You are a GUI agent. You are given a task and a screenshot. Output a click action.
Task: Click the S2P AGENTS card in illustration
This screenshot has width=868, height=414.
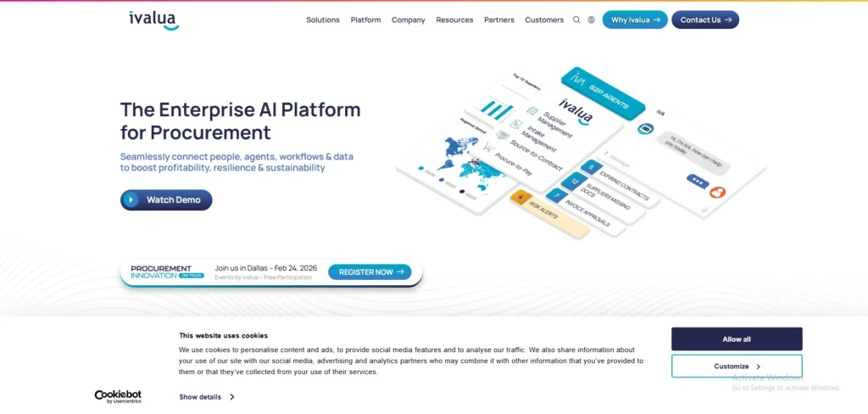point(603,93)
